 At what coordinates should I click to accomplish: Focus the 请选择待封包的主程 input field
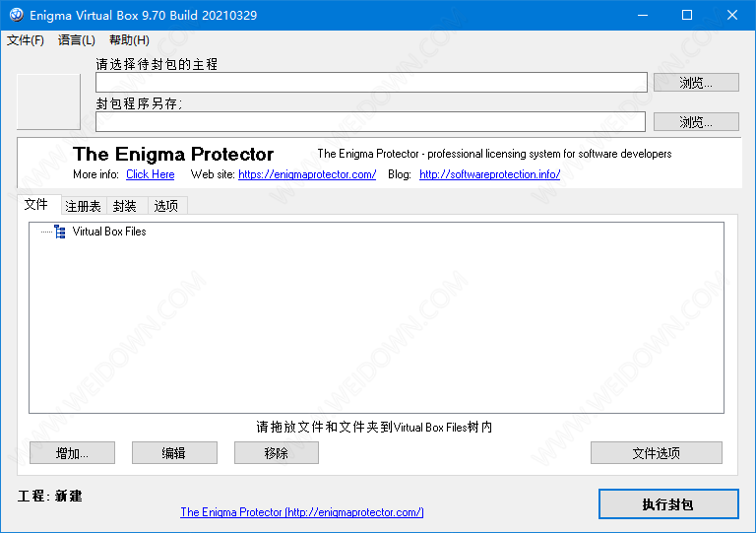coord(371,83)
